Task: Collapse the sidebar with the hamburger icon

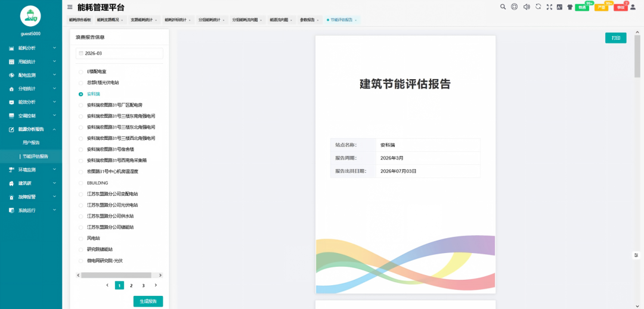Action: point(70,7)
